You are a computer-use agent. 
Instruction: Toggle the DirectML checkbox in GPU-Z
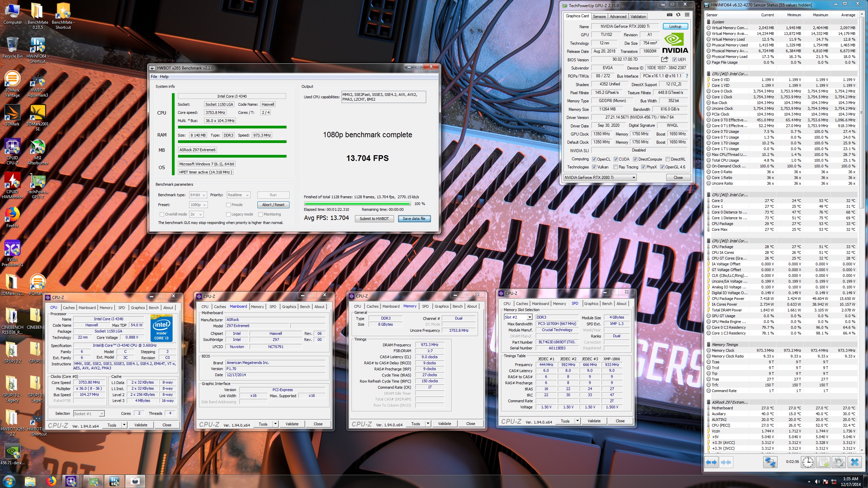pyautogui.click(x=668, y=159)
